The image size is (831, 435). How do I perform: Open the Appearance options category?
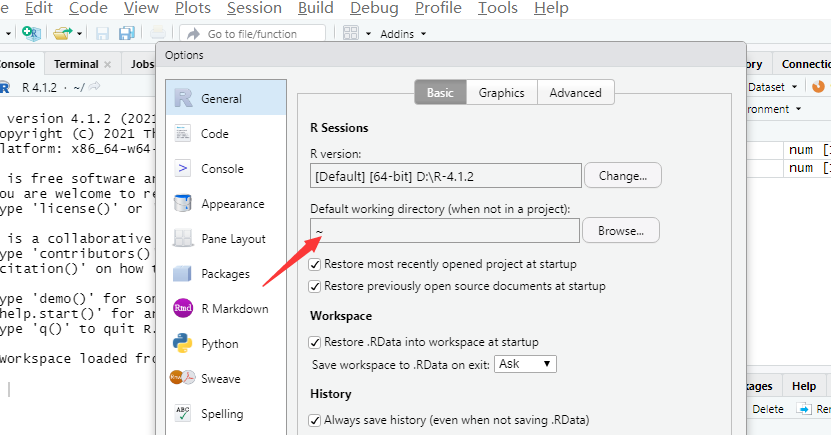226,203
